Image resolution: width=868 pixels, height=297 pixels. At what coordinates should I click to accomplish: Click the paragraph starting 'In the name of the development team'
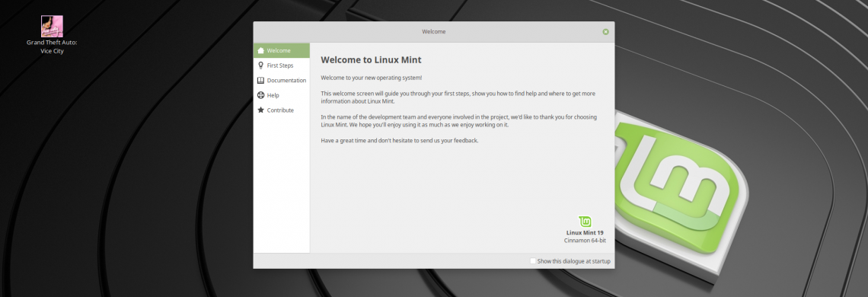[459, 121]
